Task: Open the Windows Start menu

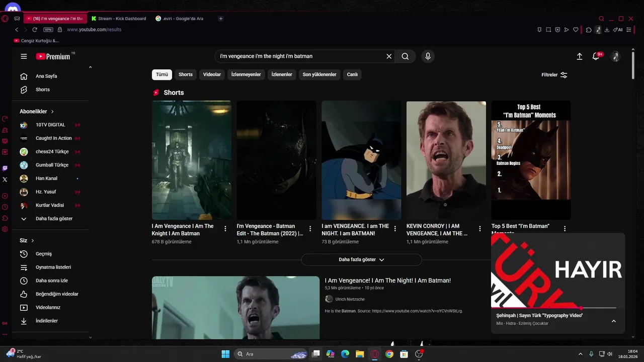Action: (x=225, y=354)
